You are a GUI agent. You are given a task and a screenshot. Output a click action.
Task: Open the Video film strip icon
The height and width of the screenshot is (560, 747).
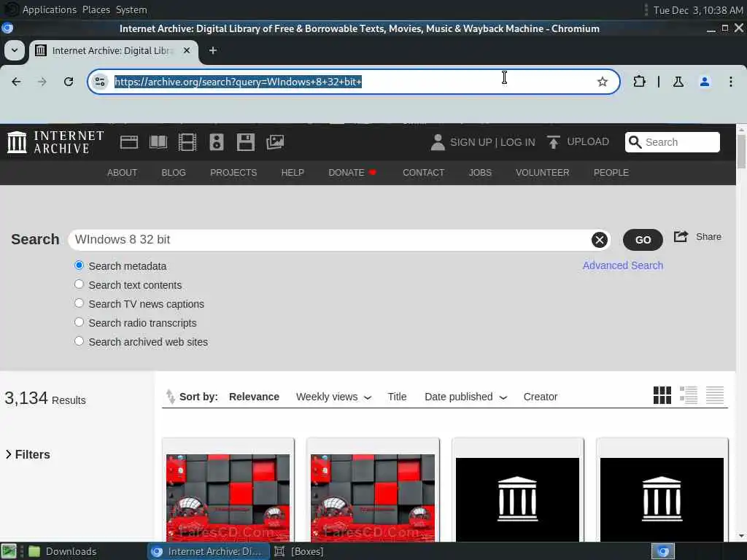coord(187,142)
